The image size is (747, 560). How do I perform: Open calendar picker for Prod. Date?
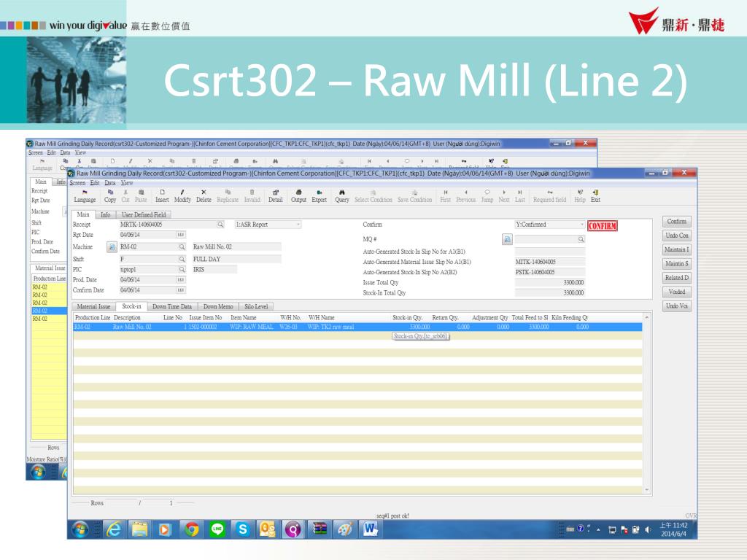coord(181,280)
